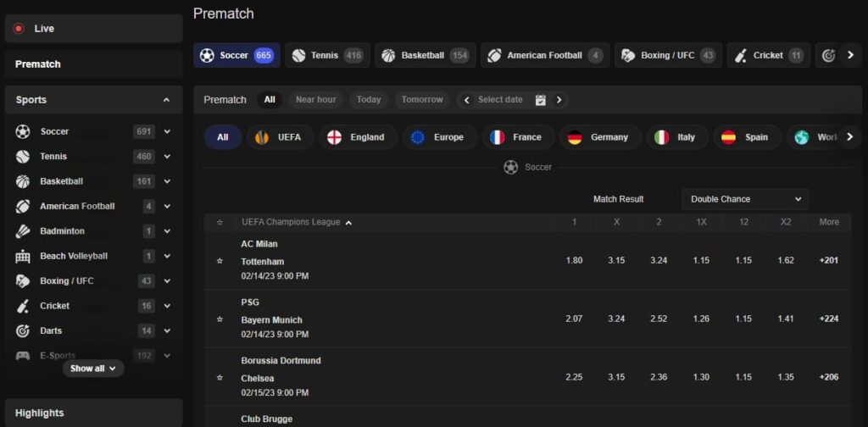Viewport: 868px width, 427px height.
Task: Open the Double Chance market dropdown
Action: pos(745,199)
